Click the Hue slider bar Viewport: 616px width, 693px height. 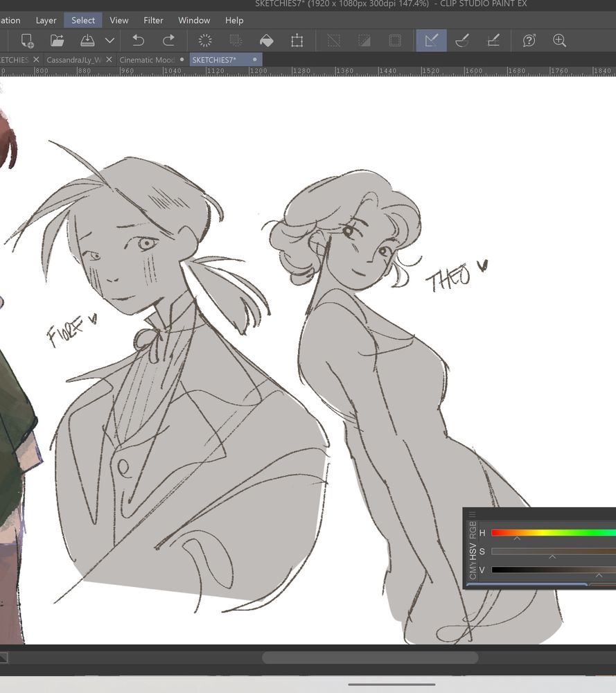554,532
